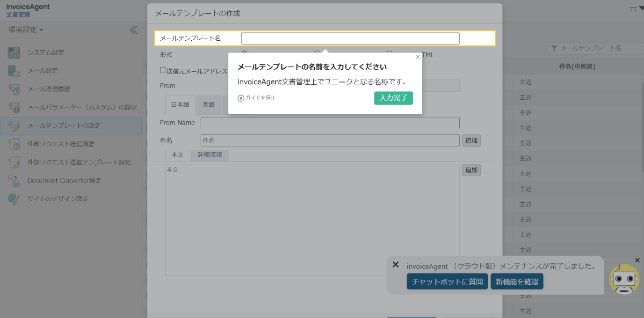Click the システム設定 sidebar icon
This screenshot has height=318, width=644.
pos(14,52)
